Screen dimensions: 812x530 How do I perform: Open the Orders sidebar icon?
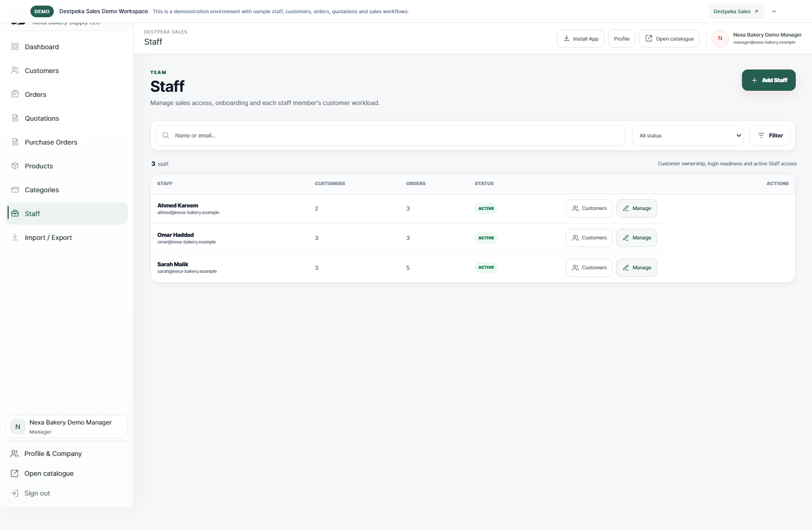[15, 94]
